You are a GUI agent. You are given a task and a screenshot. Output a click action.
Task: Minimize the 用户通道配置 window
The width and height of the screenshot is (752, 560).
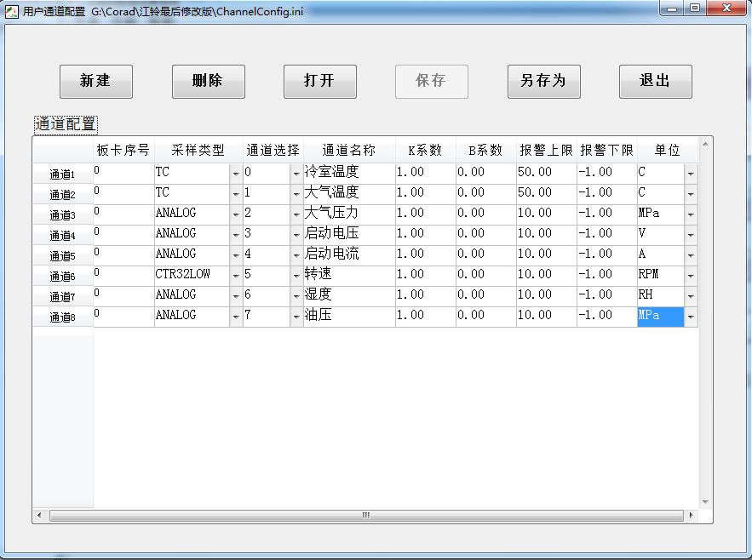pyautogui.click(x=672, y=9)
